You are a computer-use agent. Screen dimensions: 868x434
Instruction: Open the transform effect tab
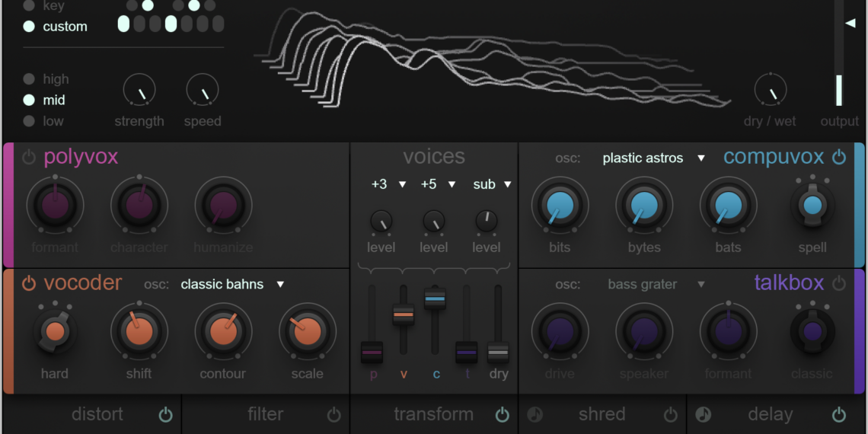[433, 415]
